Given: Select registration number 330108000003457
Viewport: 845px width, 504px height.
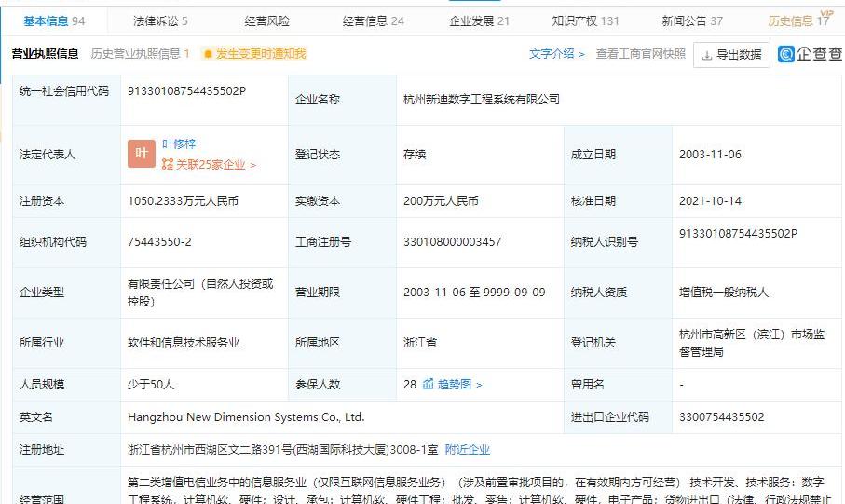Looking at the screenshot, I should click(x=452, y=242).
